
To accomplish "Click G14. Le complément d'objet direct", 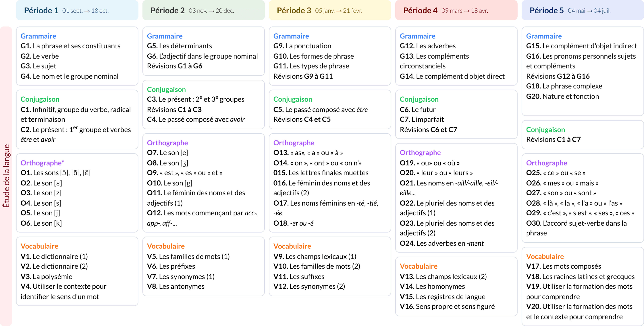I will coord(452,76).
